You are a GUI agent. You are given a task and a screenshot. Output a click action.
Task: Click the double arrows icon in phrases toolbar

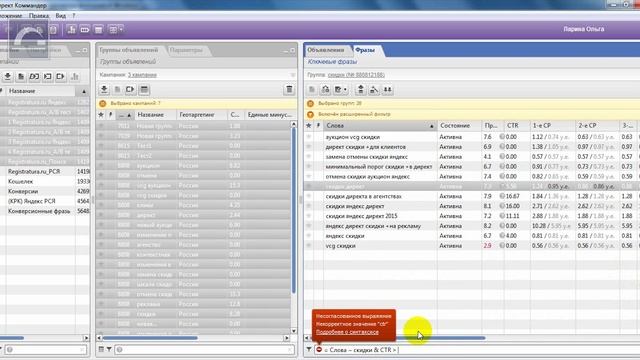[x=387, y=89]
